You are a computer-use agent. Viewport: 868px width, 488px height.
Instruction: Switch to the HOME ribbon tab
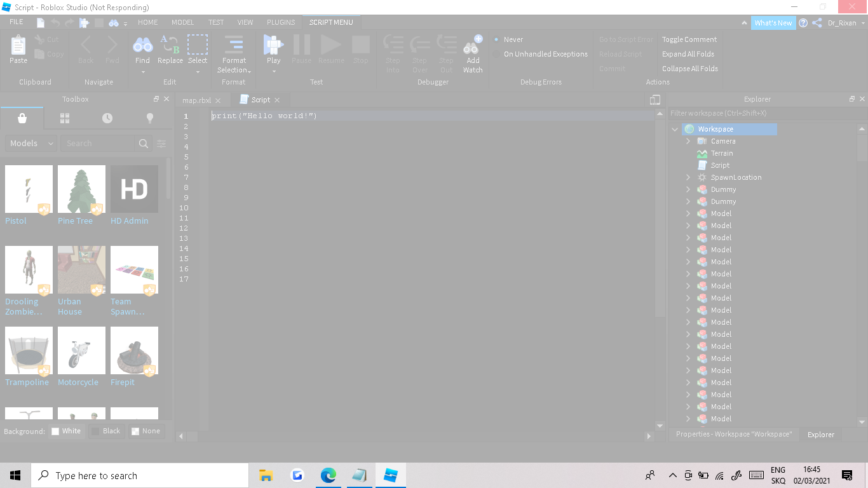click(x=148, y=22)
